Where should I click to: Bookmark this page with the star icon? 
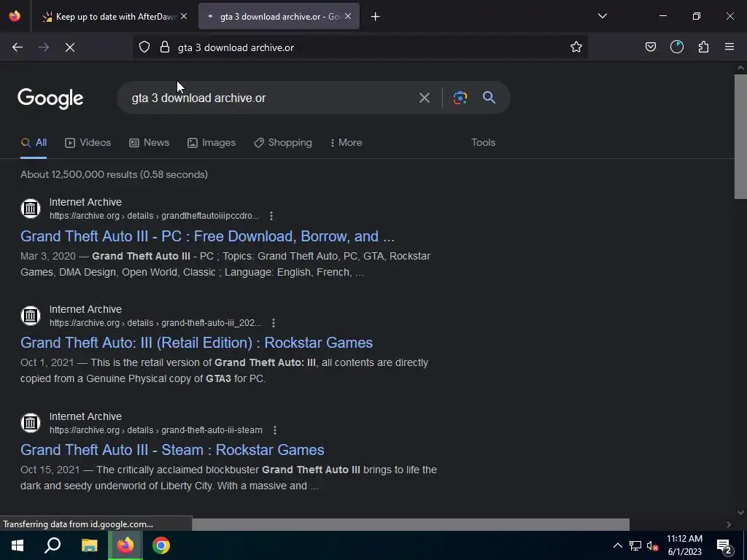(x=576, y=47)
